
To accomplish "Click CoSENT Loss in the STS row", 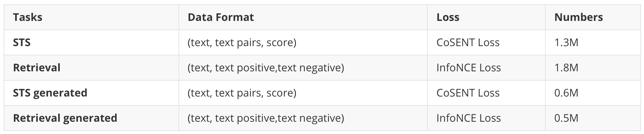I will coord(468,42).
